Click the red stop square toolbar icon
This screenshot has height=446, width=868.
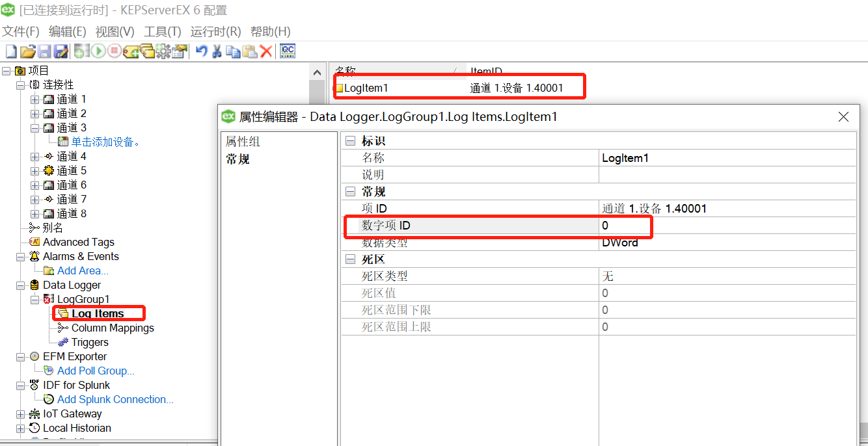[115, 51]
